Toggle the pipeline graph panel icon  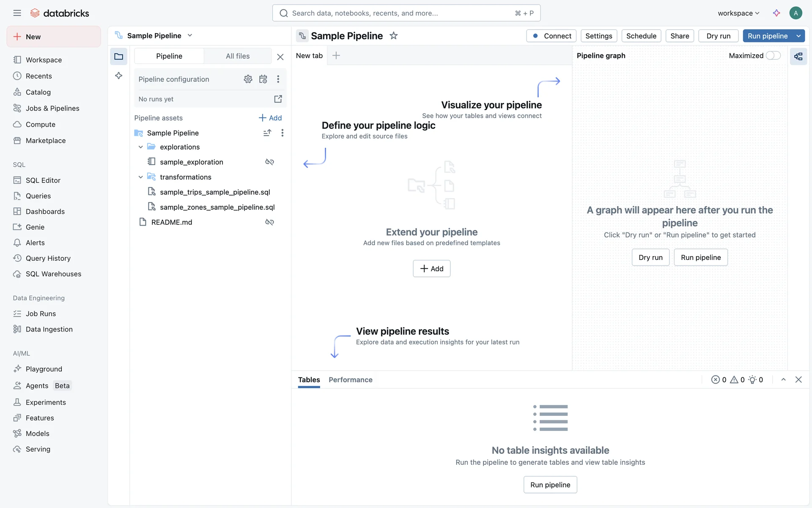798,56
